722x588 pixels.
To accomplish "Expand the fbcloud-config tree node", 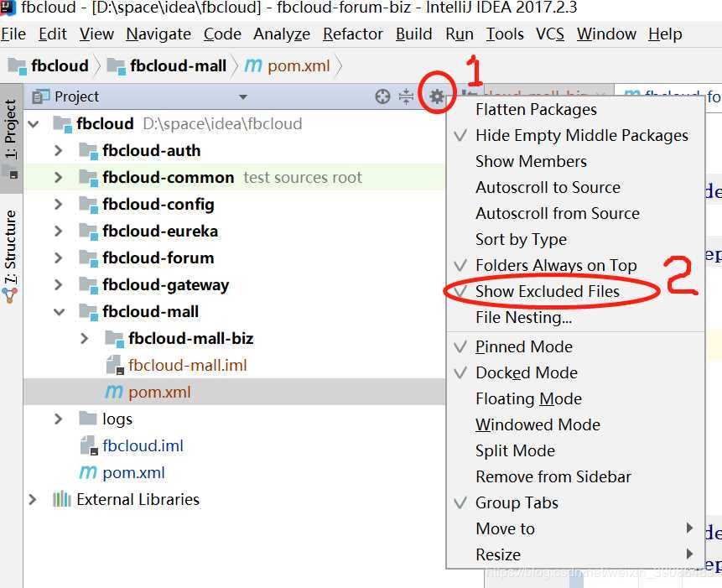I will [x=58, y=205].
